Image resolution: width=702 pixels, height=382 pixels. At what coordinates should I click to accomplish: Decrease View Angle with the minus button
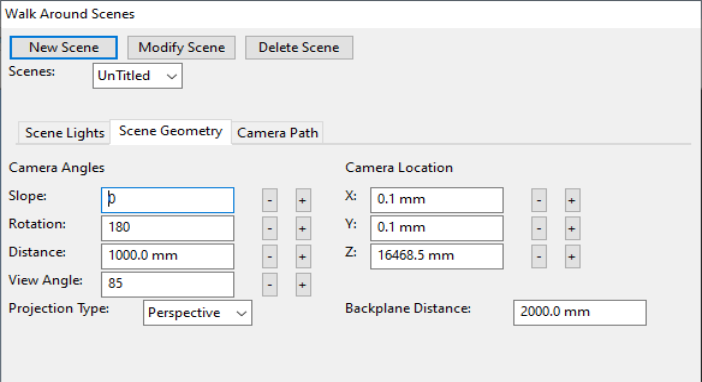(x=270, y=285)
